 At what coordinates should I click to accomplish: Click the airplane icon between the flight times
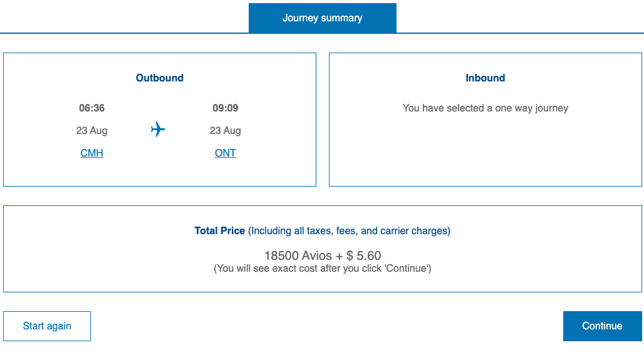(x=158, y=130)
